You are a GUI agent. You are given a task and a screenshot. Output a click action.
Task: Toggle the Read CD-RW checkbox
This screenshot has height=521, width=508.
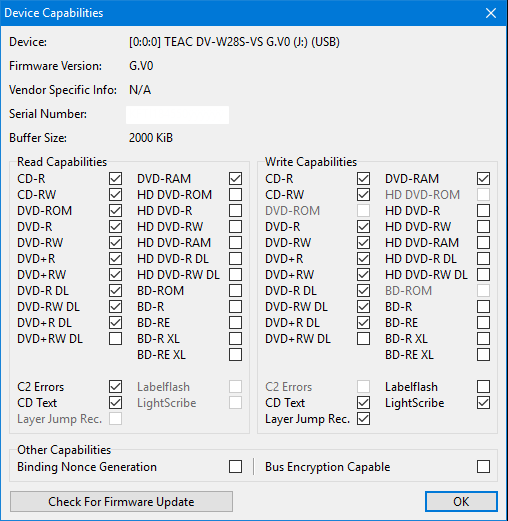click(x=115, y=195)
